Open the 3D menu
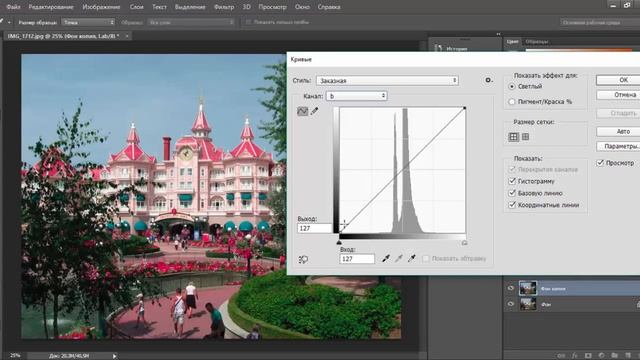The image size is (640, 360). (x=247, y=7)
